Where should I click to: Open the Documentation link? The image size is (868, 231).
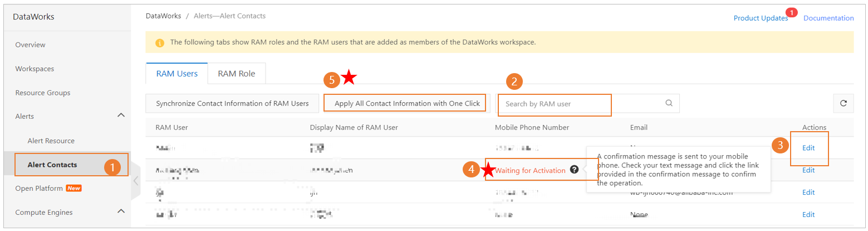tap(828, 18)
